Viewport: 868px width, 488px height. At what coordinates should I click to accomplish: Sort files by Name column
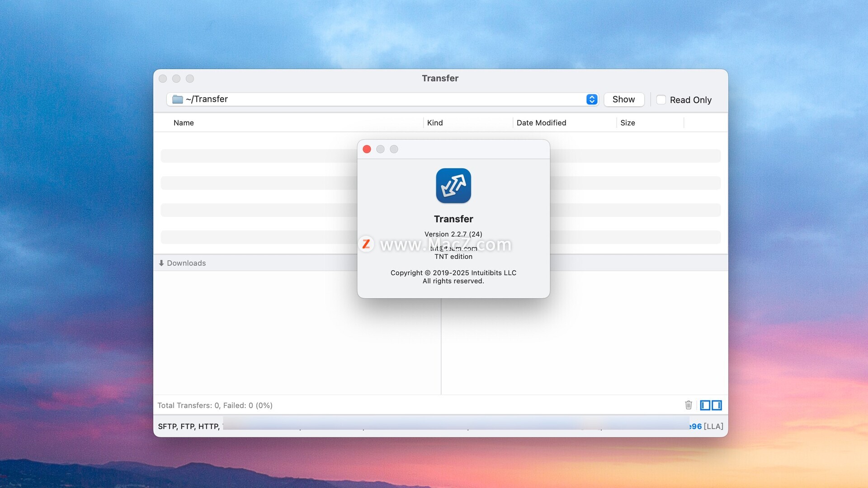(x=184, y=123)
